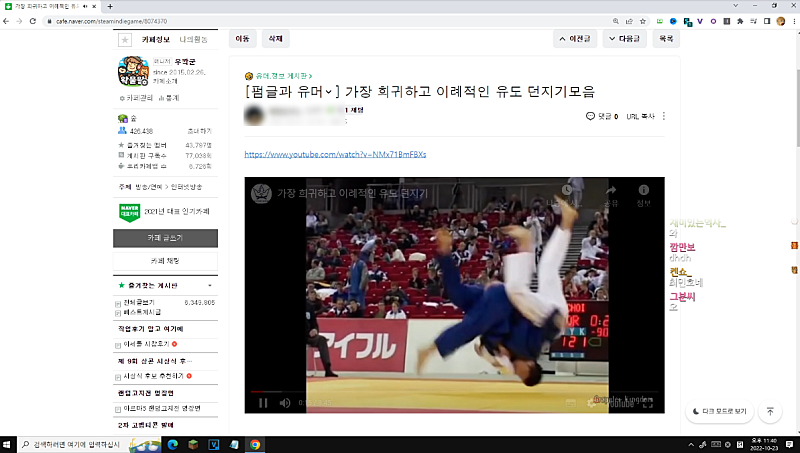800x453 pixels.
Task: Click the purple V extension icon
Action: 700,21
